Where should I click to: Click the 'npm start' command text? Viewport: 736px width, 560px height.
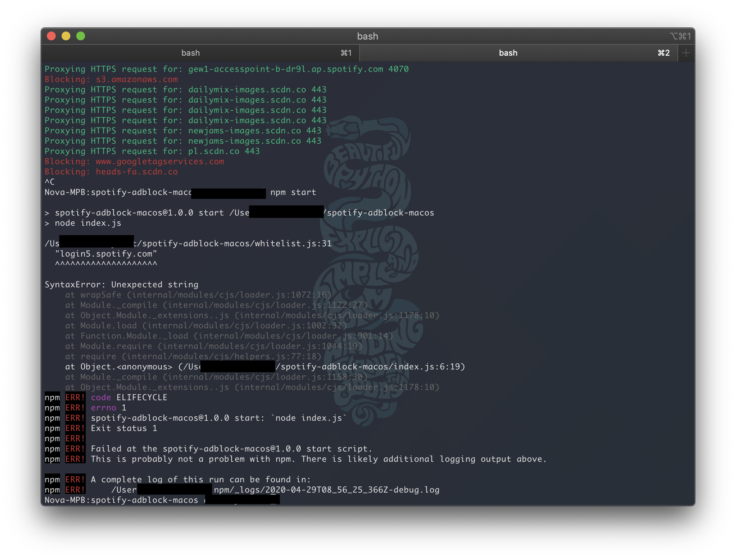click(293, 192)
